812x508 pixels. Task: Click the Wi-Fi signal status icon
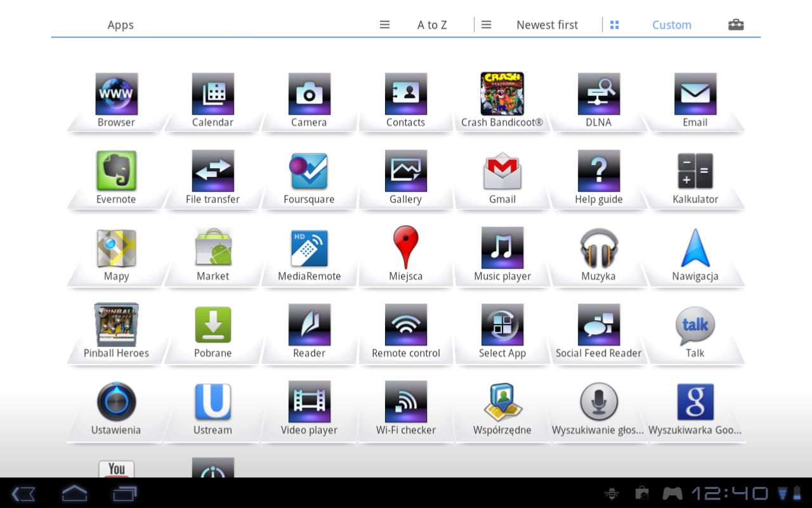pyautogui.click(x=782, y=493)
